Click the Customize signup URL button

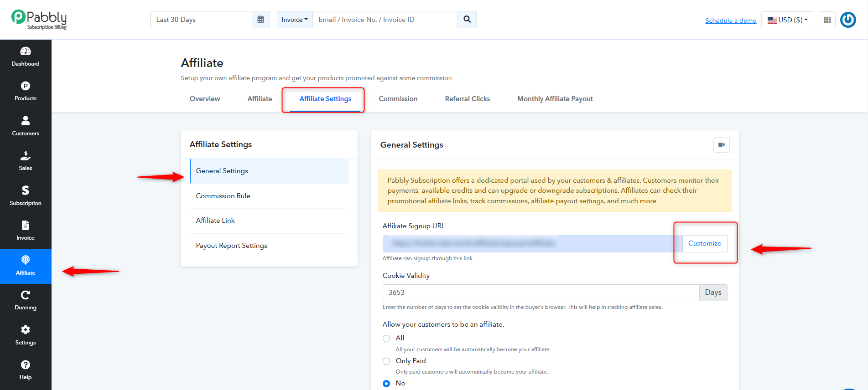tap(705, 243)
